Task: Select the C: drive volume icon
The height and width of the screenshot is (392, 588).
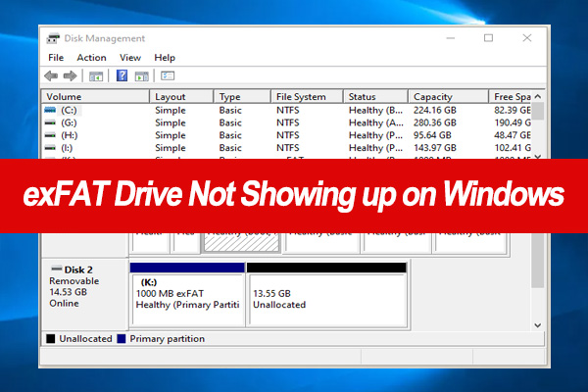Action: point(50,110)
